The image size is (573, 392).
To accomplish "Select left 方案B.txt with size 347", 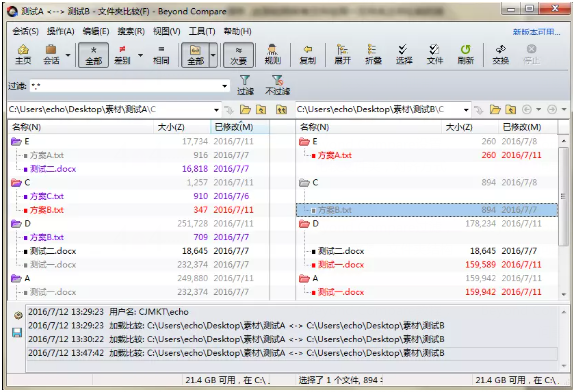I will pos(47,210).
